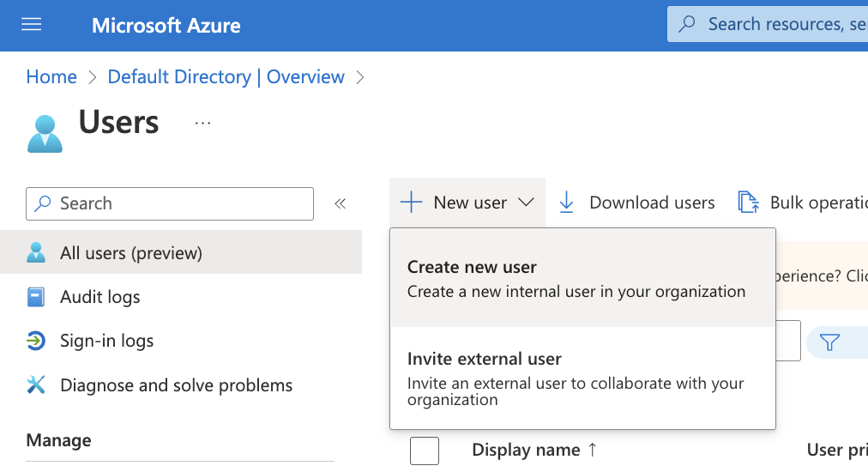868x472 pixels.
Task: Open the hamburger portal menu
Action: point(32,24)
